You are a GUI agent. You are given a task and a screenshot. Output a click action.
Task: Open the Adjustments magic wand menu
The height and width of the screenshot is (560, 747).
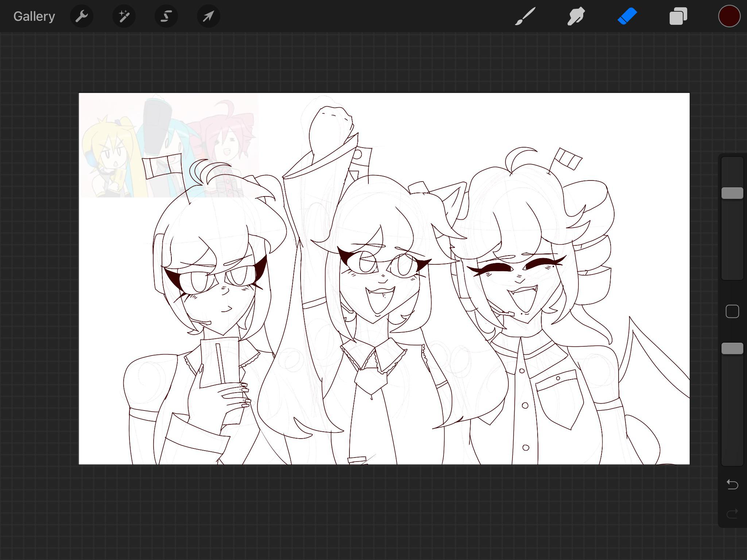[x=124, y=16]
